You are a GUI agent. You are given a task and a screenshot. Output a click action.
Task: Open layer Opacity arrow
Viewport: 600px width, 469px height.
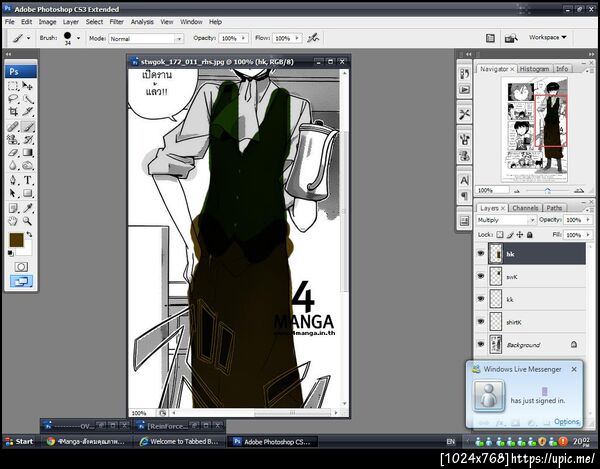(588, 220)
